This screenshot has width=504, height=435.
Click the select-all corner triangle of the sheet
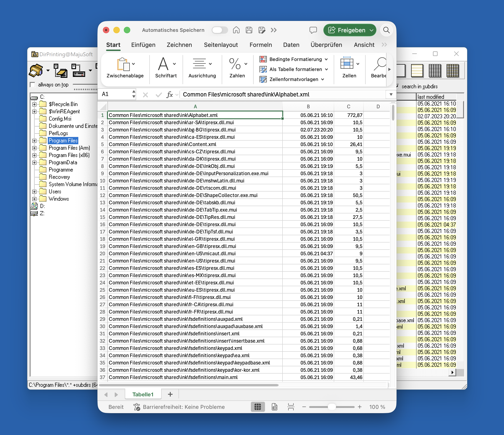tap(103, 106)
